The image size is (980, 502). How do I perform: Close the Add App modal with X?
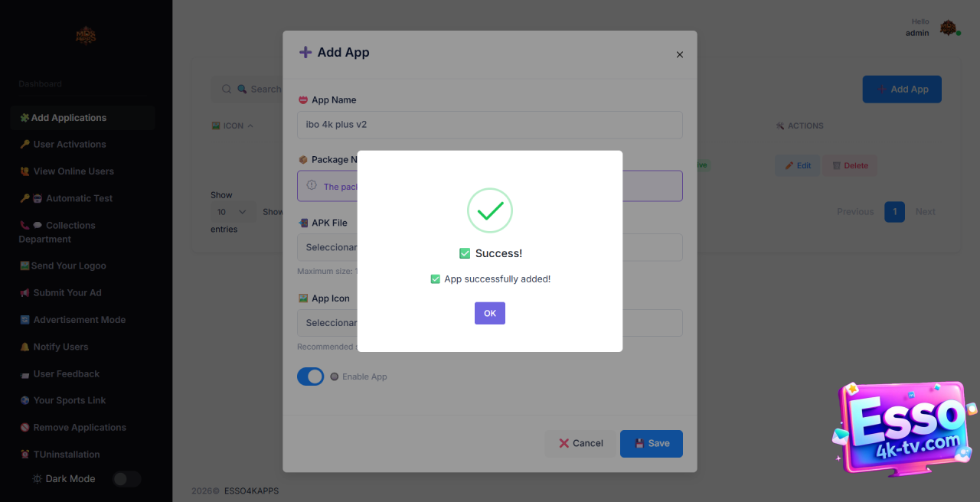(x=679, y=54)
